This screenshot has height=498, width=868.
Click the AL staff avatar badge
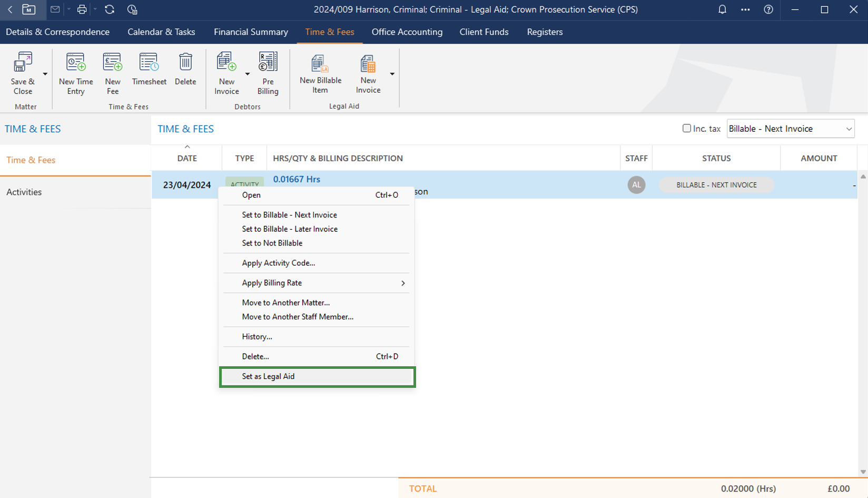636,185
